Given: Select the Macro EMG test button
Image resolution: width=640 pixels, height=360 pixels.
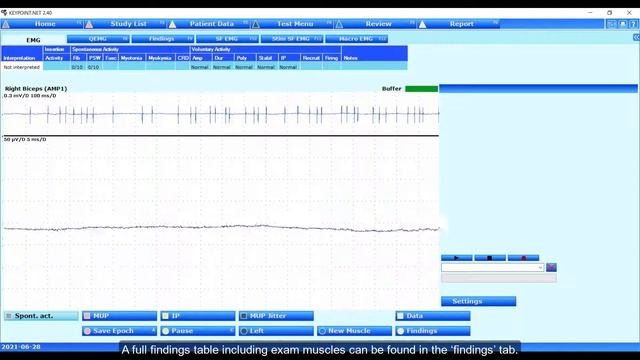Looking at the screenshot, I should [356, 39].
